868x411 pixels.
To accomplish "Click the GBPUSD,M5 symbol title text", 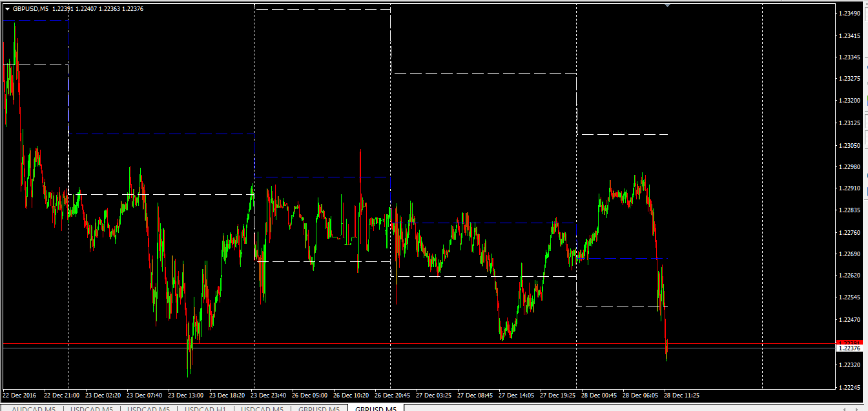I will click(30, 9).
